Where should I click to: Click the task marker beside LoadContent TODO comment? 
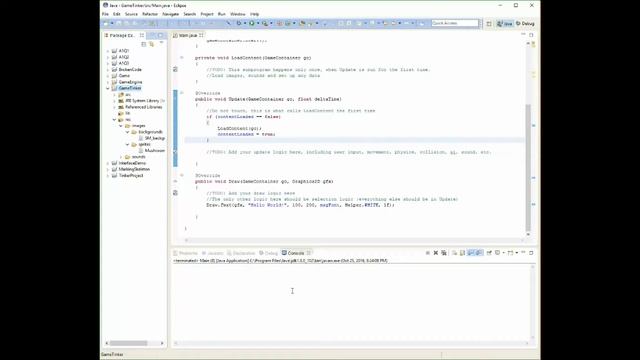click(x=176, y=69)
